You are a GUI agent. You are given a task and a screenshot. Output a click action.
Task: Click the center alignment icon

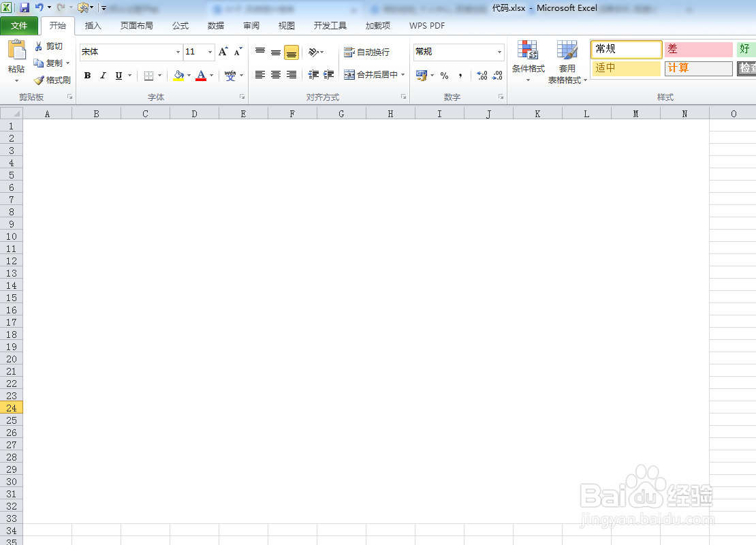275,75
